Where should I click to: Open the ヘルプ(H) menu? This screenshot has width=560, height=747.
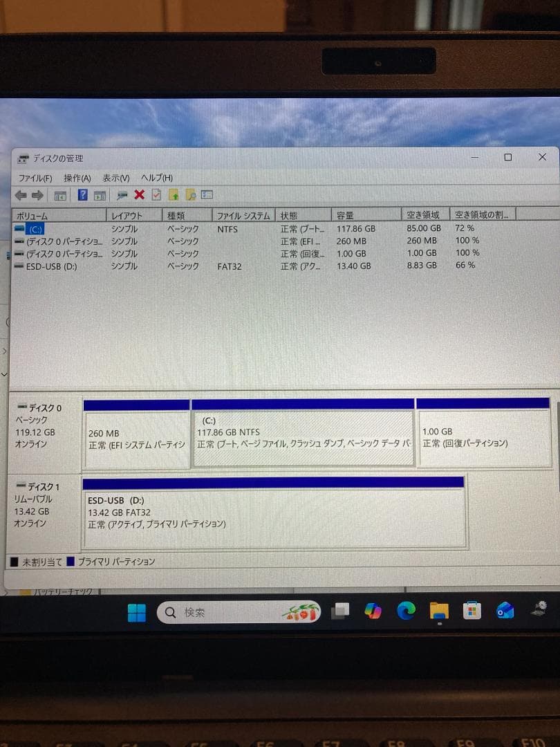pos(157,178)
